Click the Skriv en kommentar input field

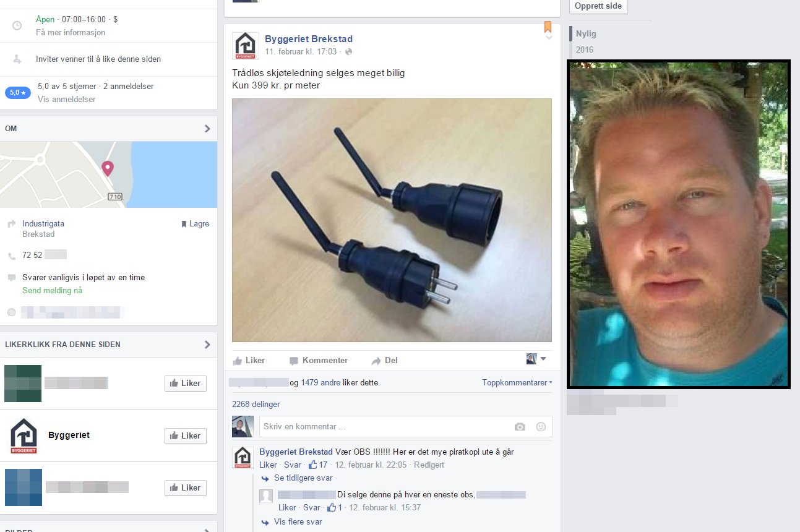click(x=384, y=427)
